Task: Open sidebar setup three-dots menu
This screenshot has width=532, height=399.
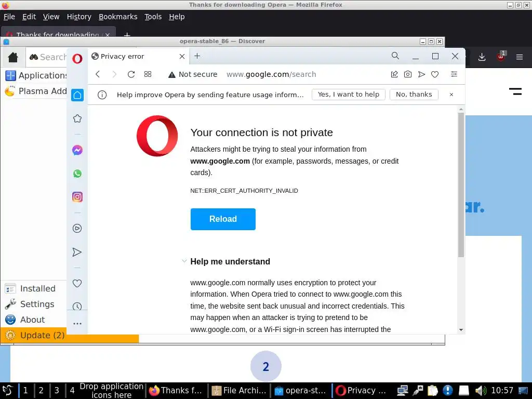Action: (77, 324)
